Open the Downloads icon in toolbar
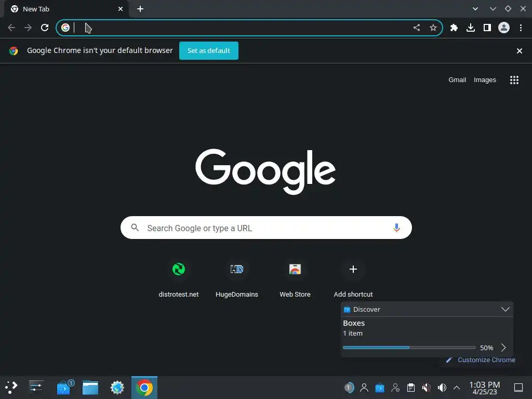This screenshot has height=399, width=532. (471, 28)
